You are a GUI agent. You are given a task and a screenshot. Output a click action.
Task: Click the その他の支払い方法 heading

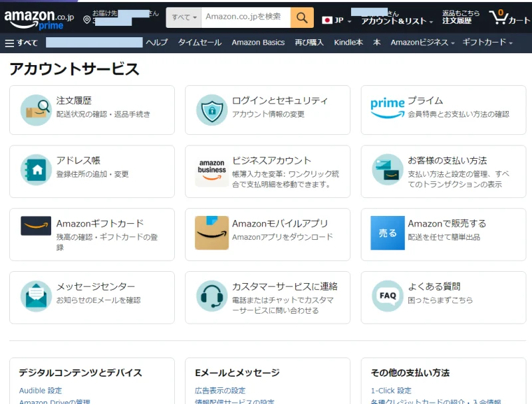click(x=410, y=373)
